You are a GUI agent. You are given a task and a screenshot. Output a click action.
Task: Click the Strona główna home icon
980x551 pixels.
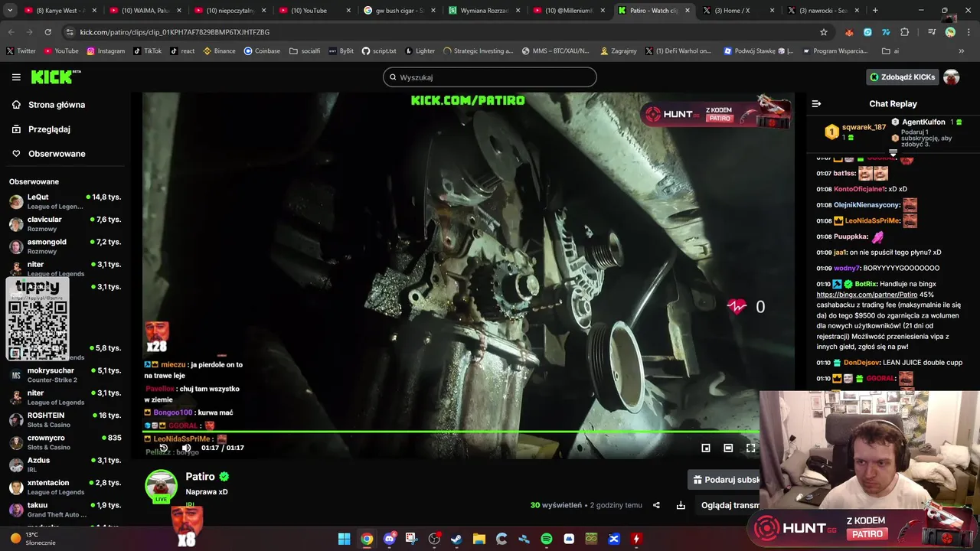pyautogui.click(x=16, y=105)
